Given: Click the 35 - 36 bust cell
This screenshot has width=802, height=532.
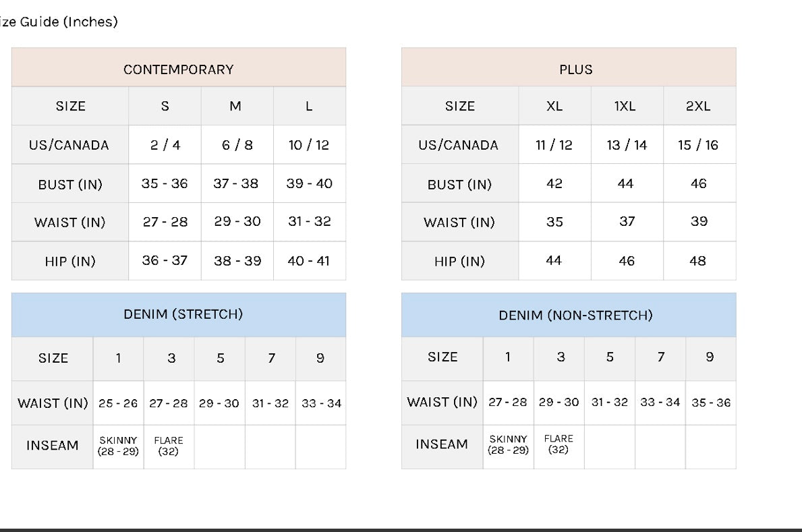Looking at the screenshot, I should [x=165, y=183].
